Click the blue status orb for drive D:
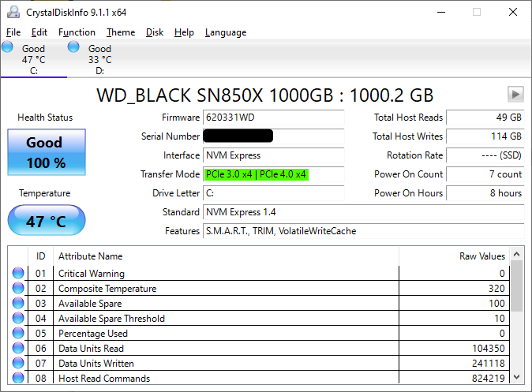Screen dimensions: 532x392 pos(73,47)
